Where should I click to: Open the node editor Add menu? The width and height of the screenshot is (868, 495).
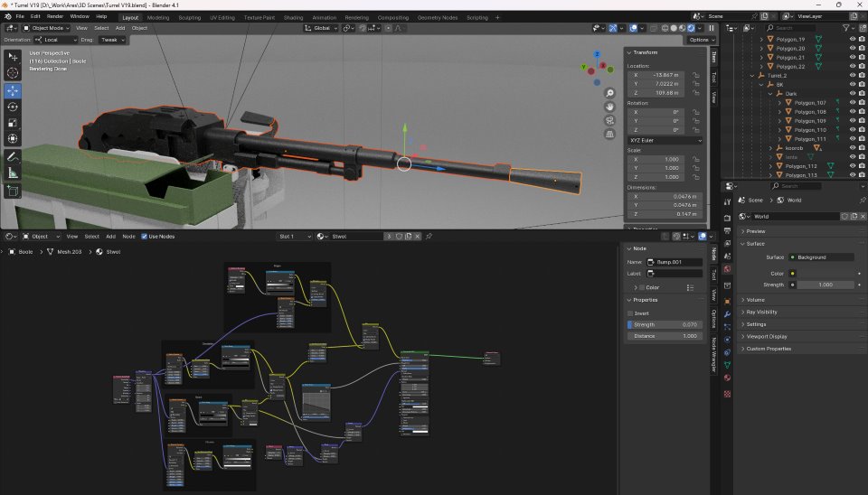(x=110, y=236)
